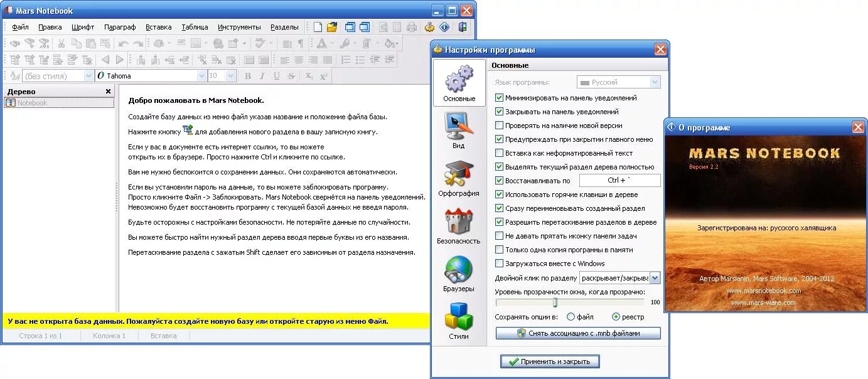Expand the spell check dropdown arrow
Viewport: 868px width, 379px height.
click(x=271, y=43)
